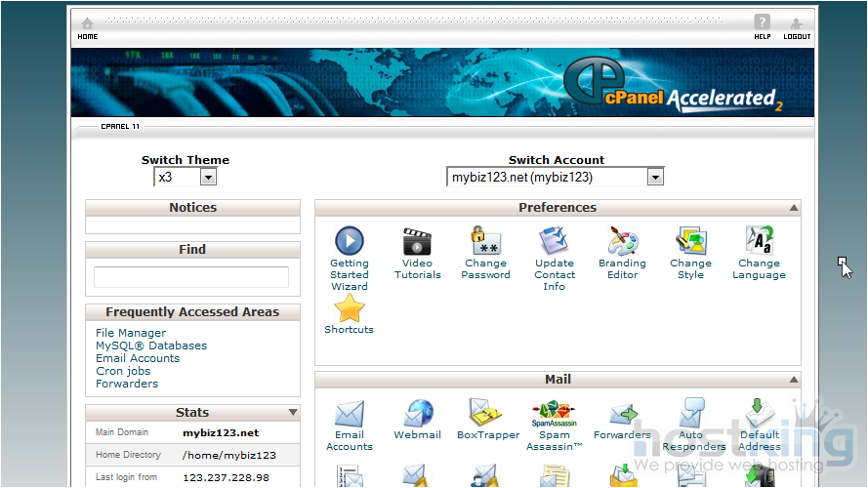
Task: Click the Find search field
Action: tap(191, 277)
